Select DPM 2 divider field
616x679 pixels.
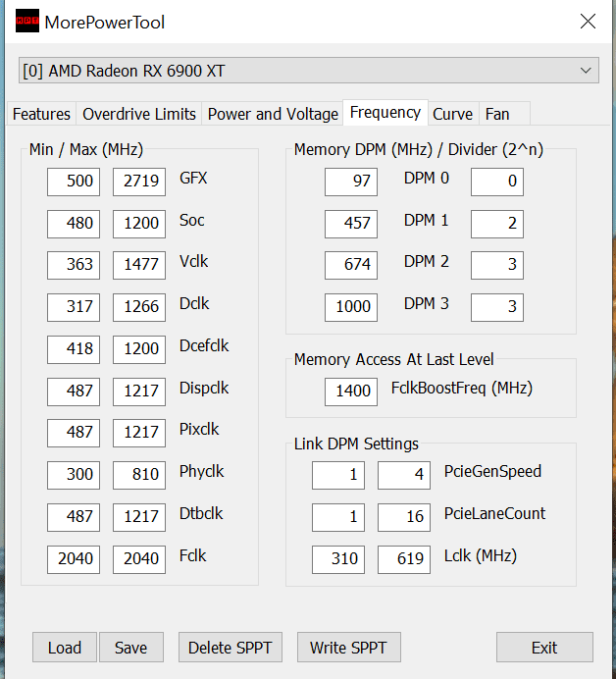pos(497,265)
